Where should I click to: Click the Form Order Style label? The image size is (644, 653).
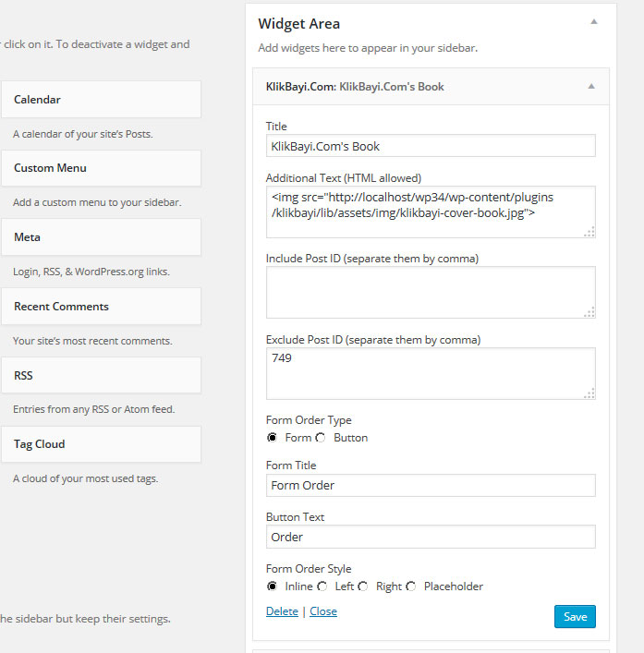(309, 569)
